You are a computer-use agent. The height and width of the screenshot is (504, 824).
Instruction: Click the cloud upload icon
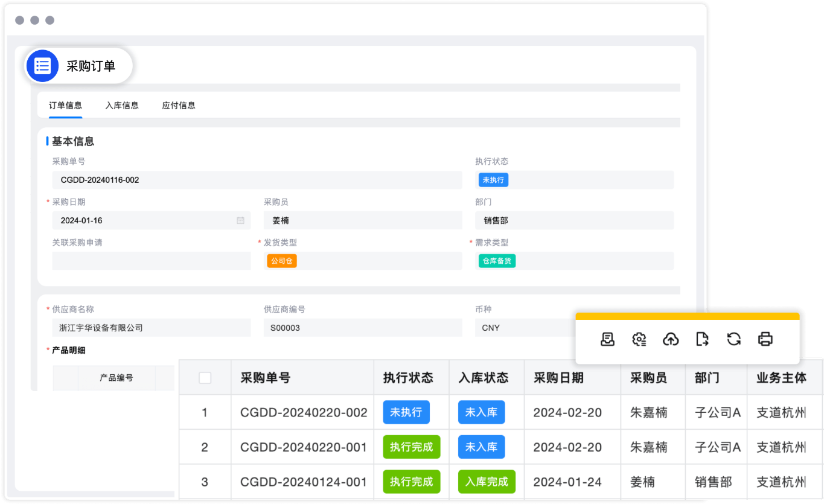click(670, 339)
